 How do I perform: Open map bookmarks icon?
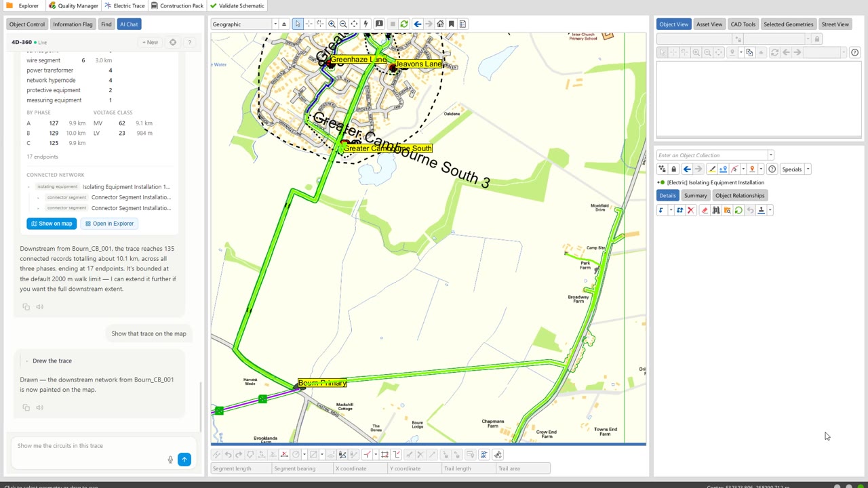point(451,24)
